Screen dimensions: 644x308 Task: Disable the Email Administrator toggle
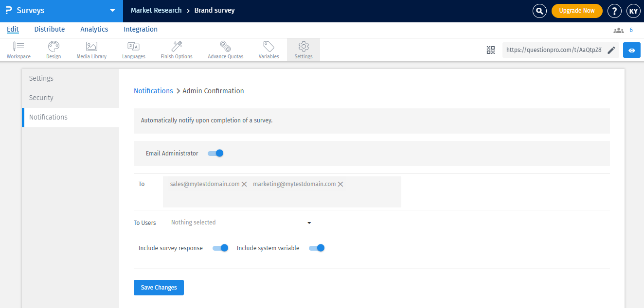tap(215, 153)
